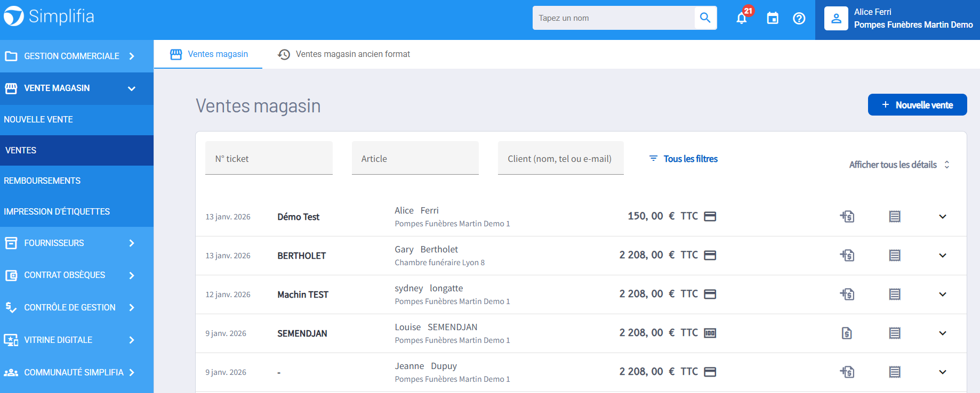Open the calendar icon in header

tap(772, 19)
